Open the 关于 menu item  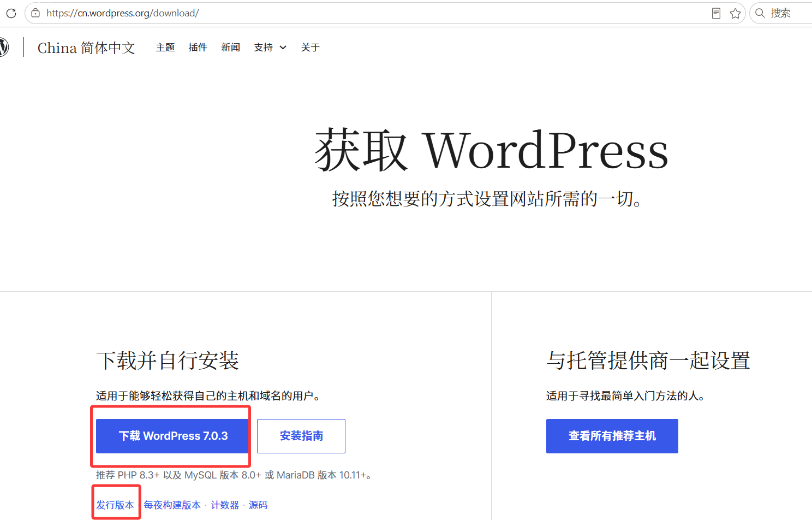(x=310, y=48)
